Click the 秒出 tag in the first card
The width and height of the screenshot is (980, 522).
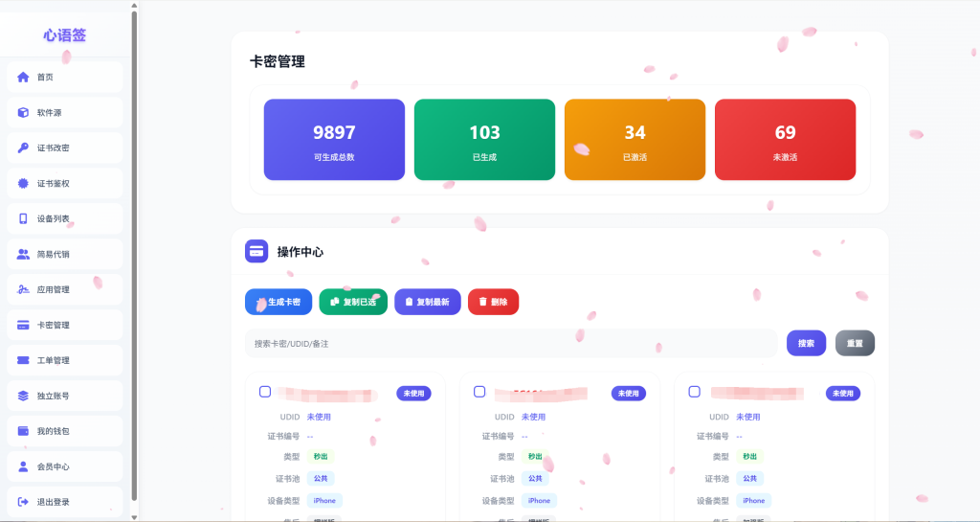click(321, 456)
